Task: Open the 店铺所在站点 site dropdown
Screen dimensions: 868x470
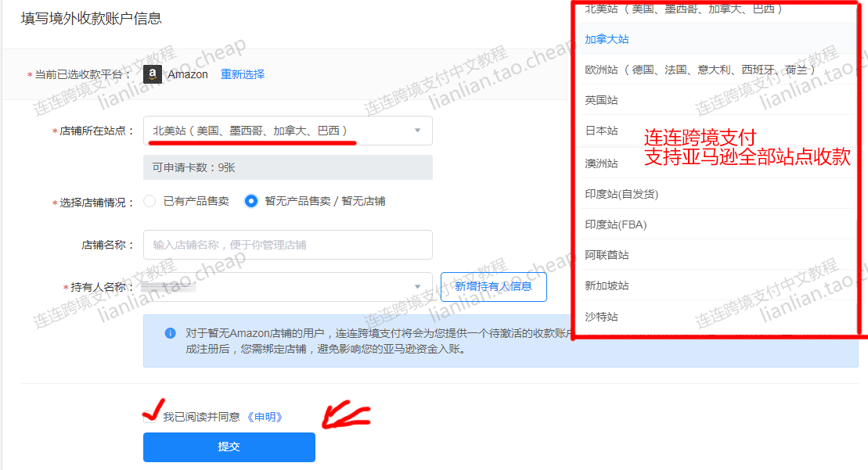Action: [x=287, y=131]
